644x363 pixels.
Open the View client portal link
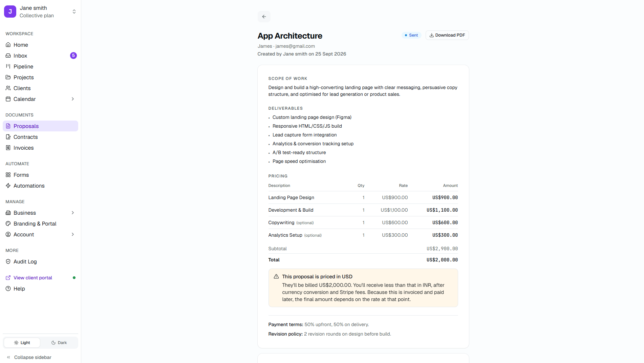click(x=33, y=278)
